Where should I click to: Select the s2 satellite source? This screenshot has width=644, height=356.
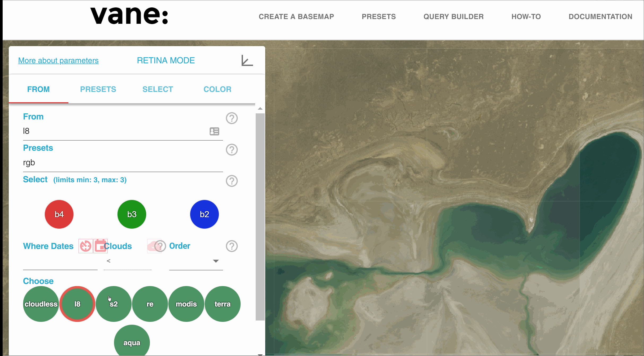tap(114, 304)
